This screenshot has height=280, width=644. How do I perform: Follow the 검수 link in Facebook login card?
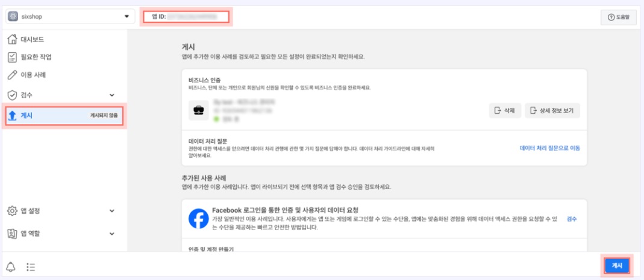click(x=572, y=219)
